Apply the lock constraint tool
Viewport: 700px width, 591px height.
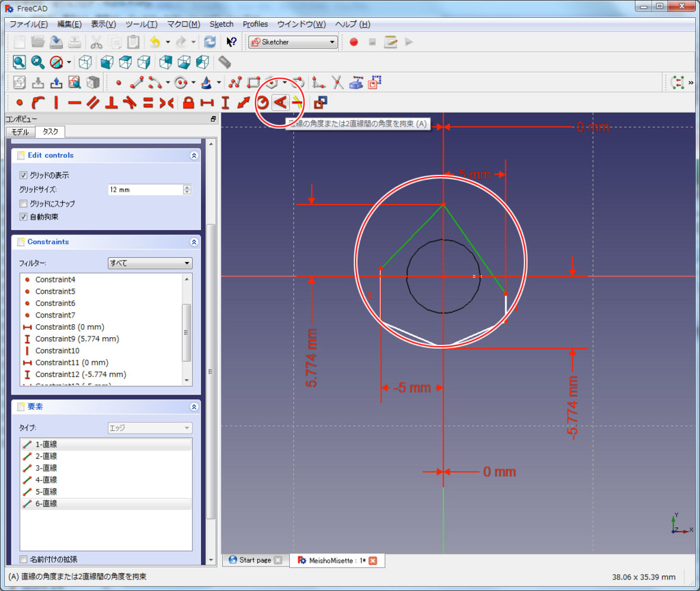pos(189,103)
